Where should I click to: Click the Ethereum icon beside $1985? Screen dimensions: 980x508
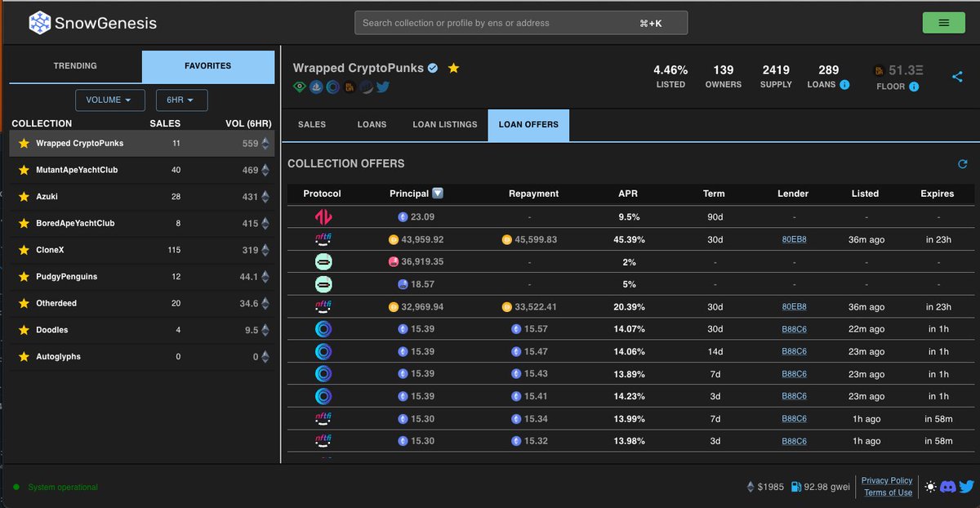(x=751, y=487)
